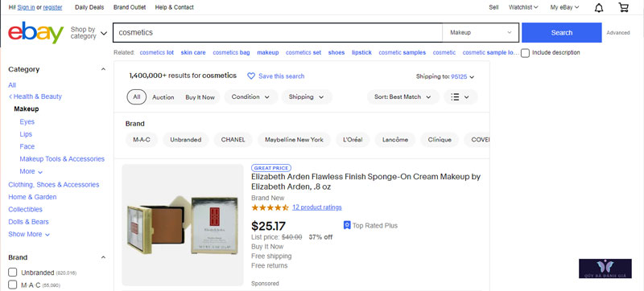Enable the Include description checkbox
Screen dimensions: 644x291
click(526, 53)
